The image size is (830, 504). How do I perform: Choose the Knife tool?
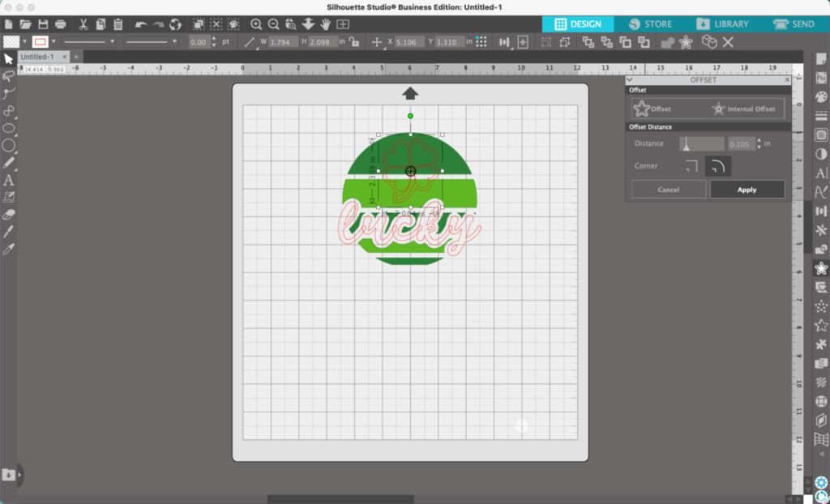pyautogui.click(x=8, y=232)
